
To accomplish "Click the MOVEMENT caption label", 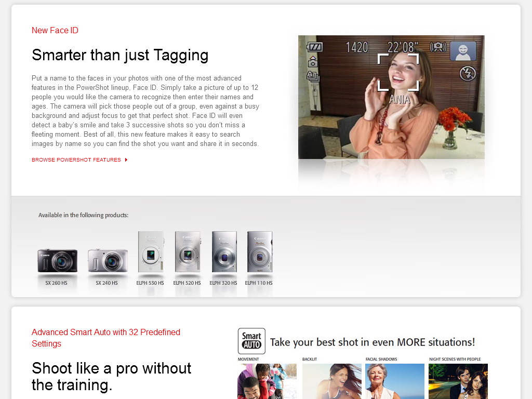I will [x=248, y=359].
